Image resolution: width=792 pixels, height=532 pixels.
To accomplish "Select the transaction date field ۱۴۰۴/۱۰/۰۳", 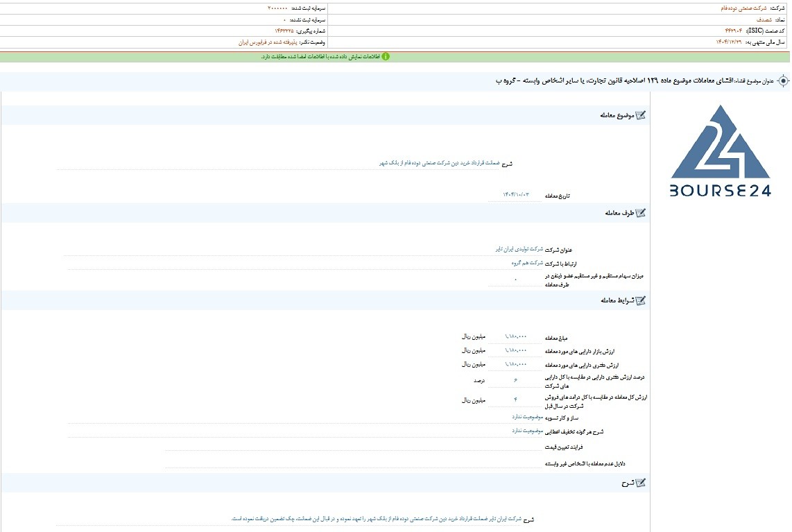I will tap(515, 195).
